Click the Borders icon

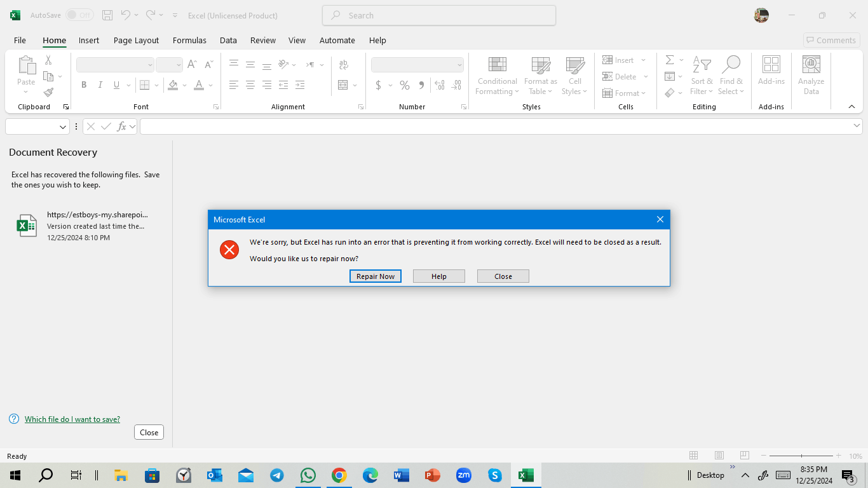click(x=144, y=85)
